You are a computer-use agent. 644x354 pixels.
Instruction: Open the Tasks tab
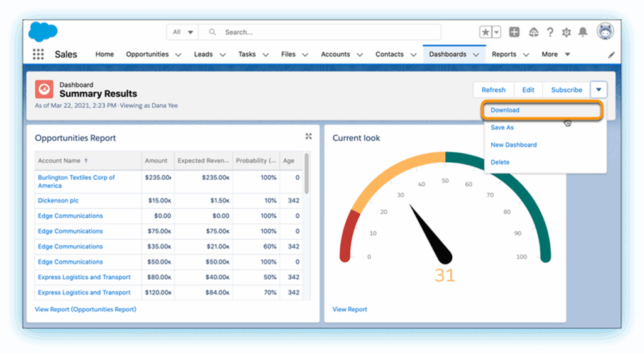[247, 54]
